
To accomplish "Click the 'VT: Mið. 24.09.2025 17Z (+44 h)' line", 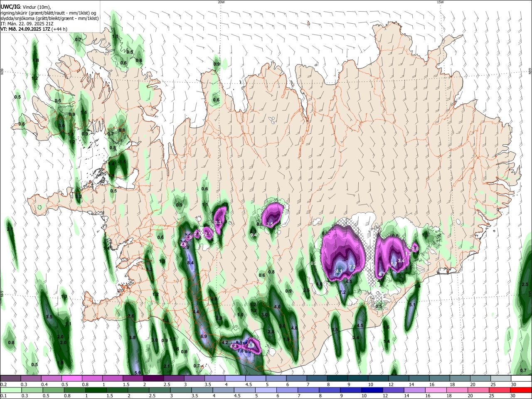I will 34,30.
